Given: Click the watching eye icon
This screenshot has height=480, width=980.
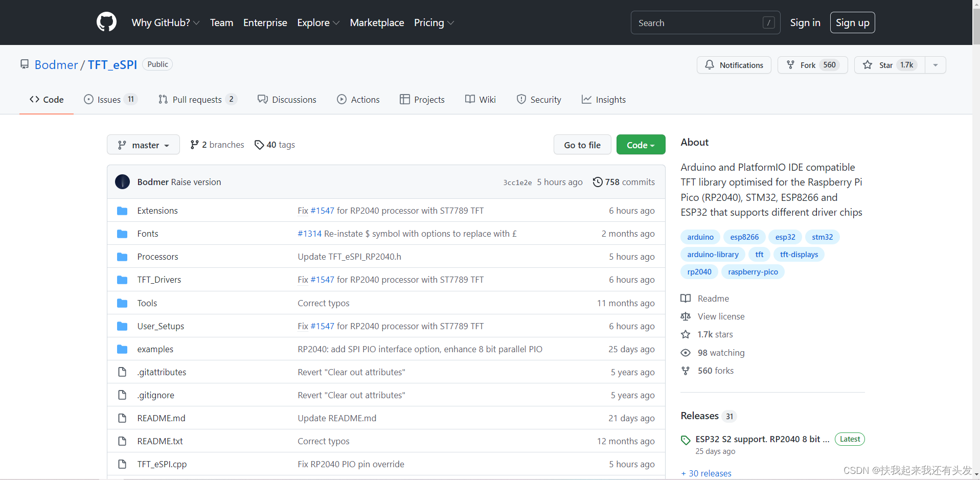Looking at the screenshot, I should click(686, 353).
